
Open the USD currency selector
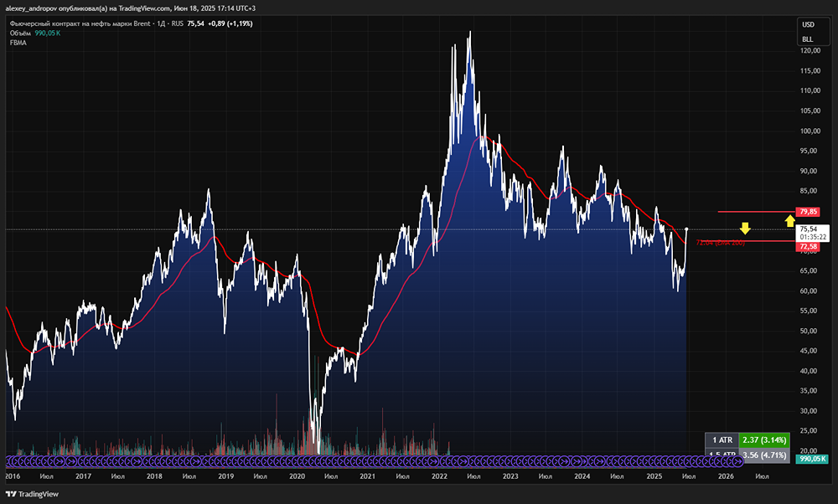coord(808,24)
